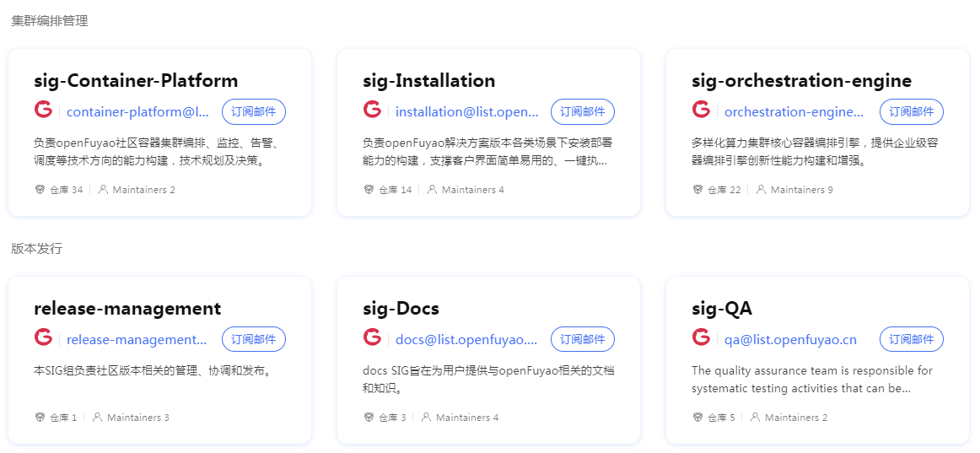The width and height of the screenshot is (980, 453).
Task: Open the release-management SIG title
Action: pos(127,309)
